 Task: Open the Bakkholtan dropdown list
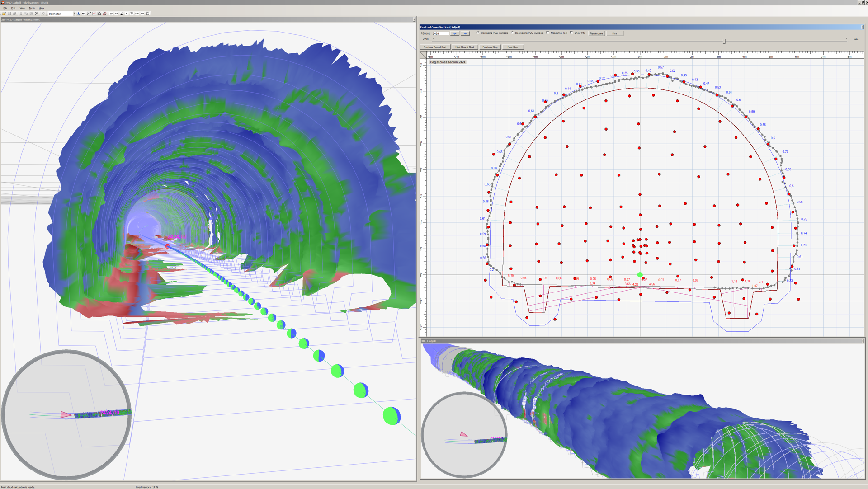(x=75, y=14)
